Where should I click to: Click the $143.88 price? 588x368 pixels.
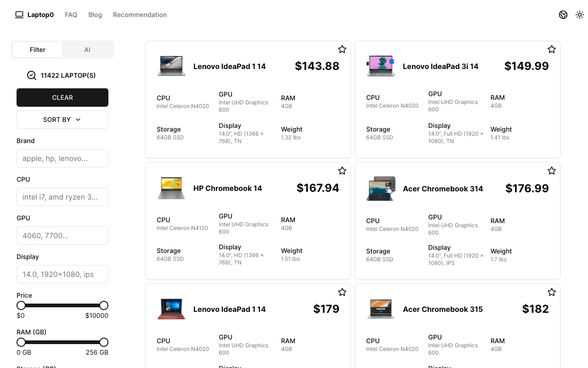click(x=317, y=66)
